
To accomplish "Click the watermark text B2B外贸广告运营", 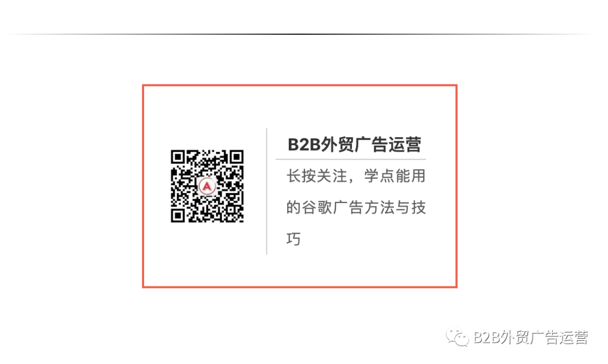I will [531, 337].
